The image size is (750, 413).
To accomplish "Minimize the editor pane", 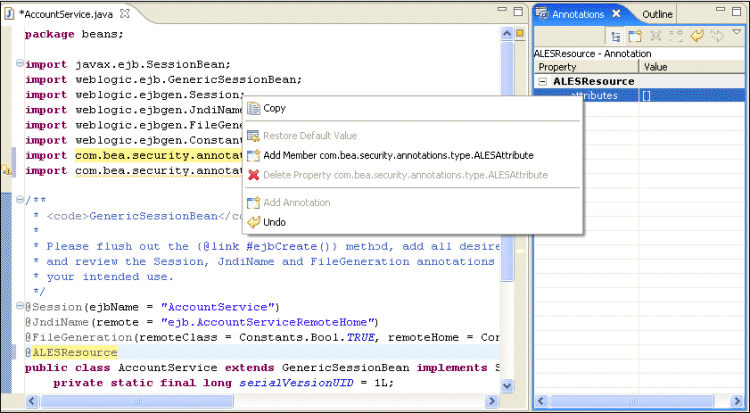I will [x=502, y=9].
